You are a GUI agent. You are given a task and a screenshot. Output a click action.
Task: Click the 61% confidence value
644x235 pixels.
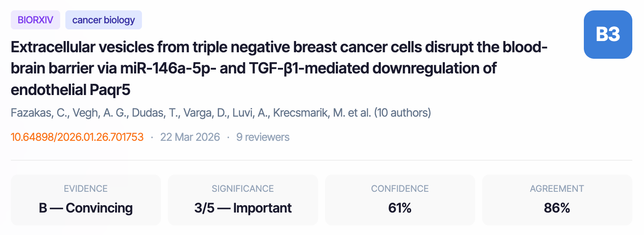400,208
